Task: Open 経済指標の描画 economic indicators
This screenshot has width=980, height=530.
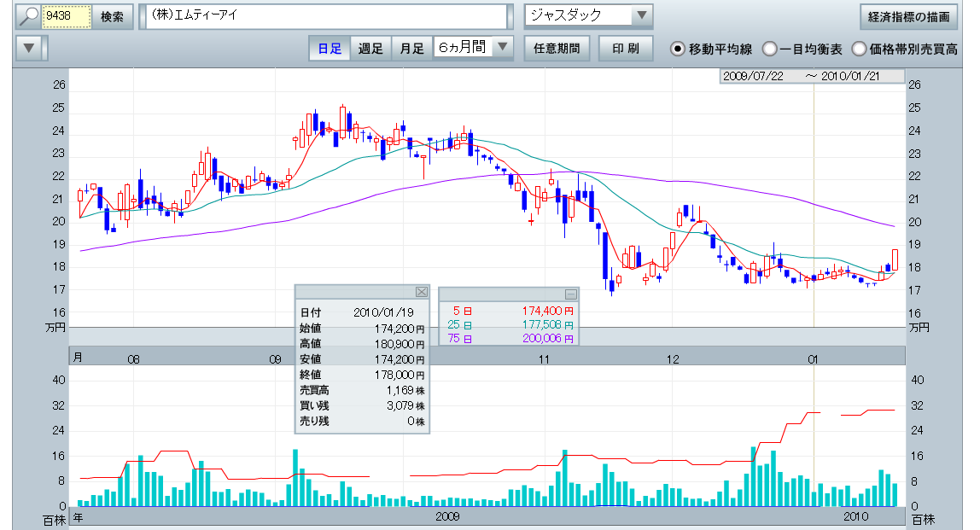Action: click(908, 16)
